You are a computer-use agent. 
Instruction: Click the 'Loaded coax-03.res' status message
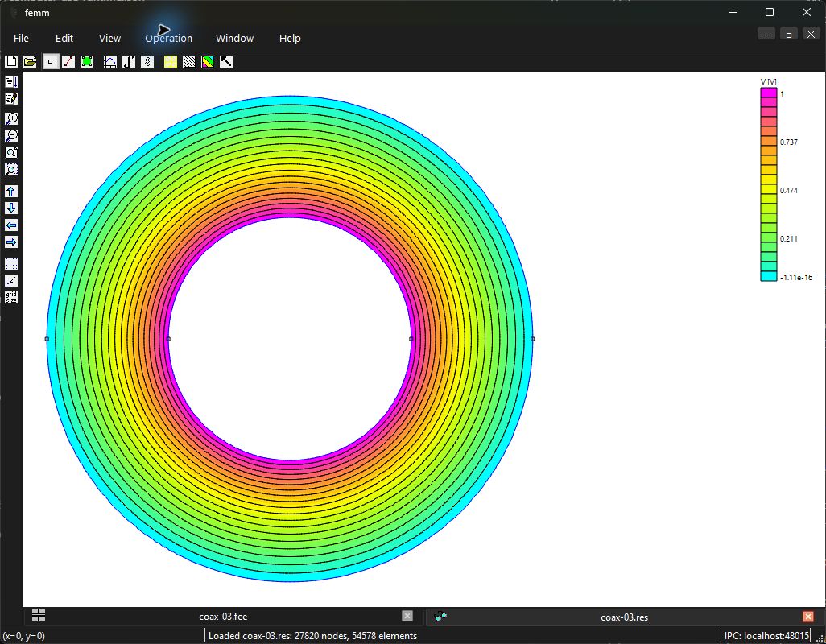(x=312, y=636)
